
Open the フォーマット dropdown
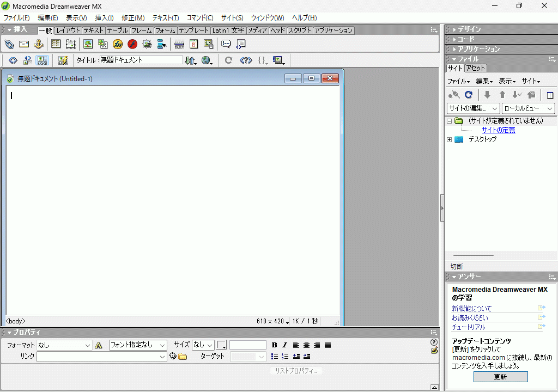coord(65,345)
